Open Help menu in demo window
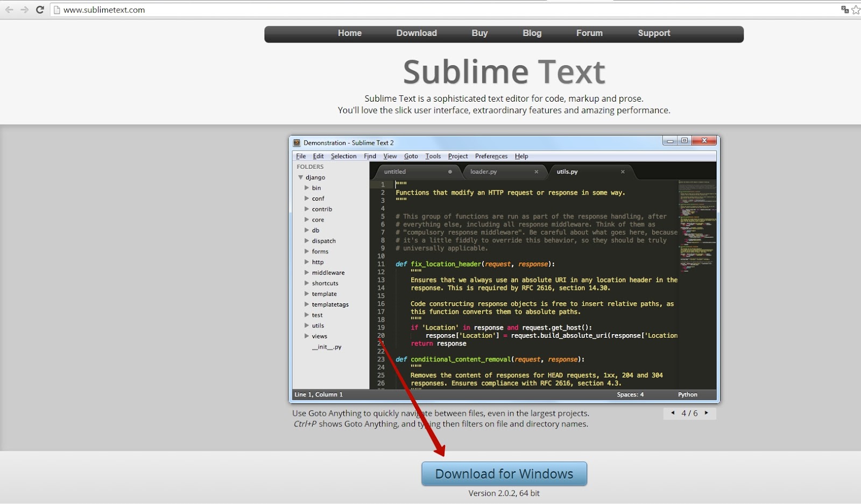Image resolution: width=861 pixels, height=504 pixels. click(x=521, y=156)
